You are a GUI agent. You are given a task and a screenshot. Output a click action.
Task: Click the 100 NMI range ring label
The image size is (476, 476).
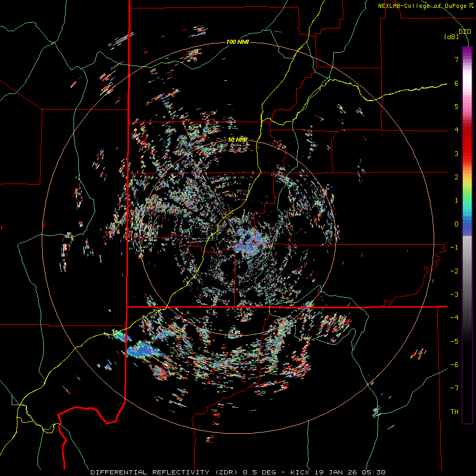click(x=237, y=42)
